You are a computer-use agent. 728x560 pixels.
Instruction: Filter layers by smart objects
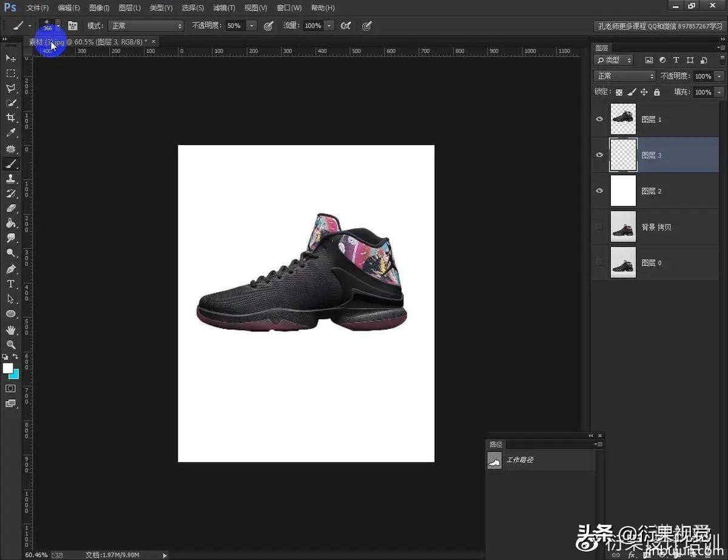[x=703, y=60]
